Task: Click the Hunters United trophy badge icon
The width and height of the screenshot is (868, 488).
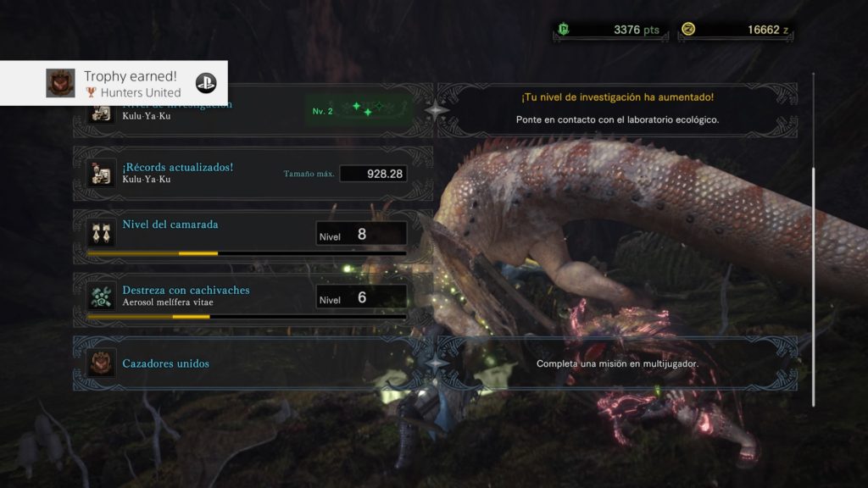Action: pyautogui.click(x=60, y=83)
